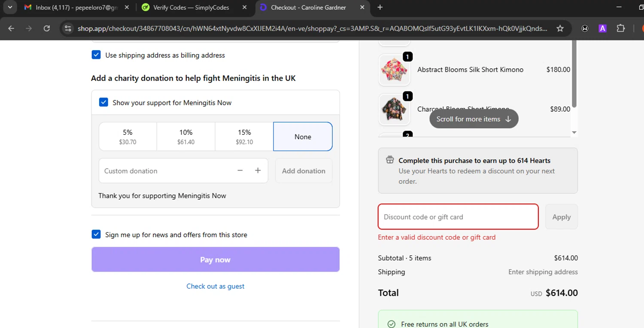Switch to the Verify Codes SimplyCodes tab

(x=191, y=7)
